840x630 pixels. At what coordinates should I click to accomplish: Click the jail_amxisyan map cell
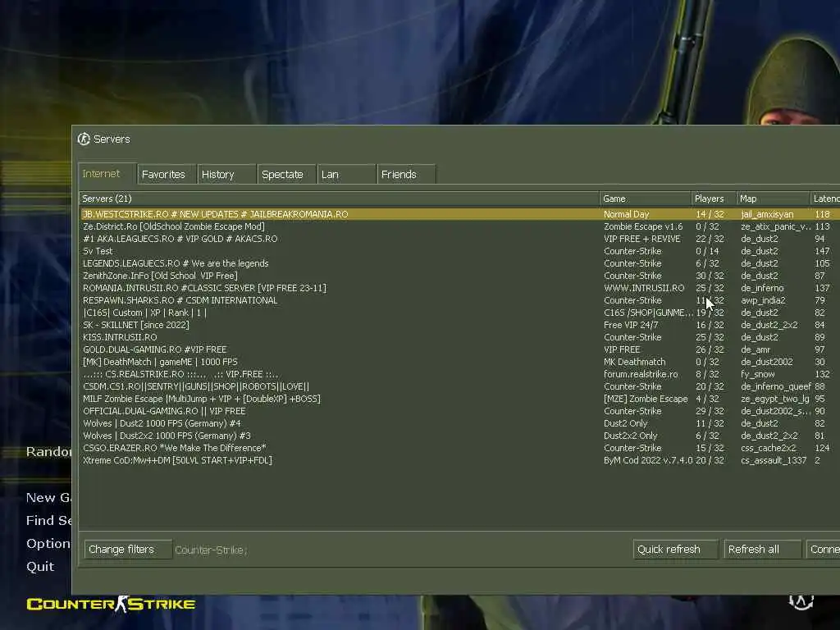click(767, 214)
